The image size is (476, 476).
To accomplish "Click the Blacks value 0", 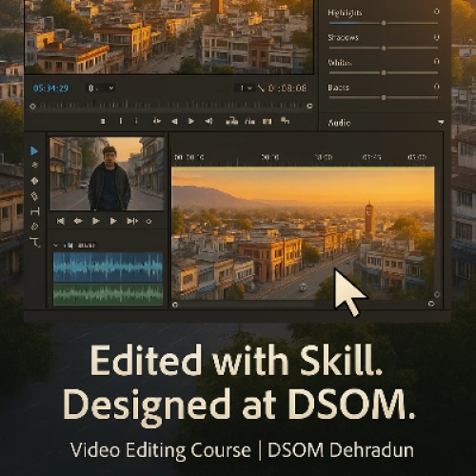I will click(x=437, y=87).
